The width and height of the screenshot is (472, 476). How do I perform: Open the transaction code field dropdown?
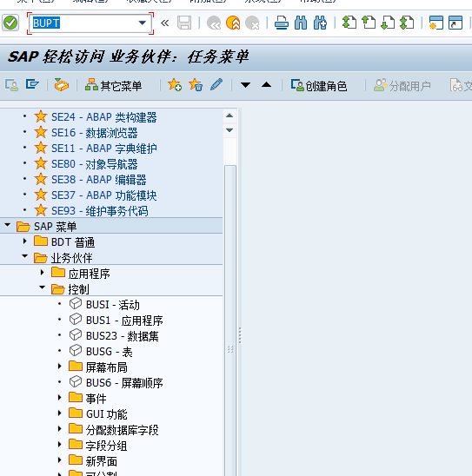pos(142,23)
